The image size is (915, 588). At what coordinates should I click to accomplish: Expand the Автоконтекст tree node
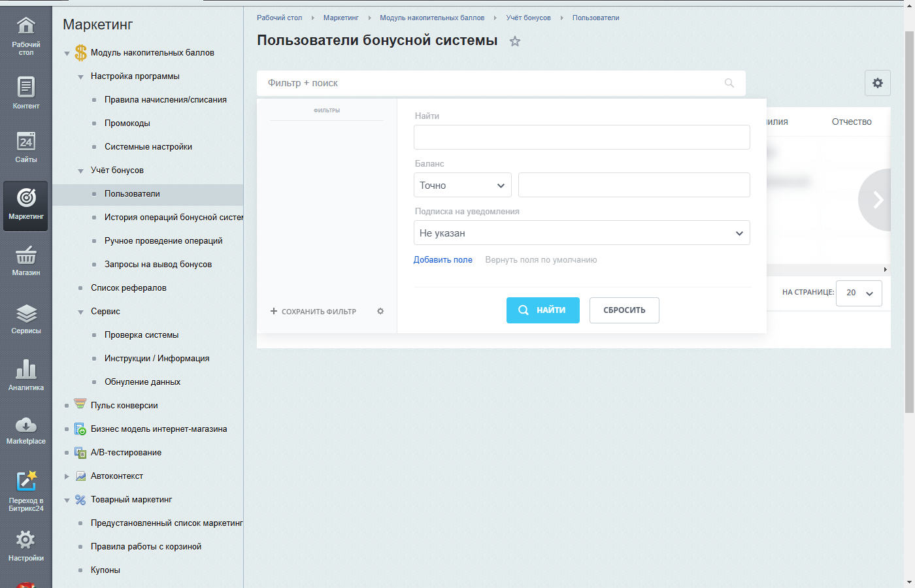tap(67, 476)
